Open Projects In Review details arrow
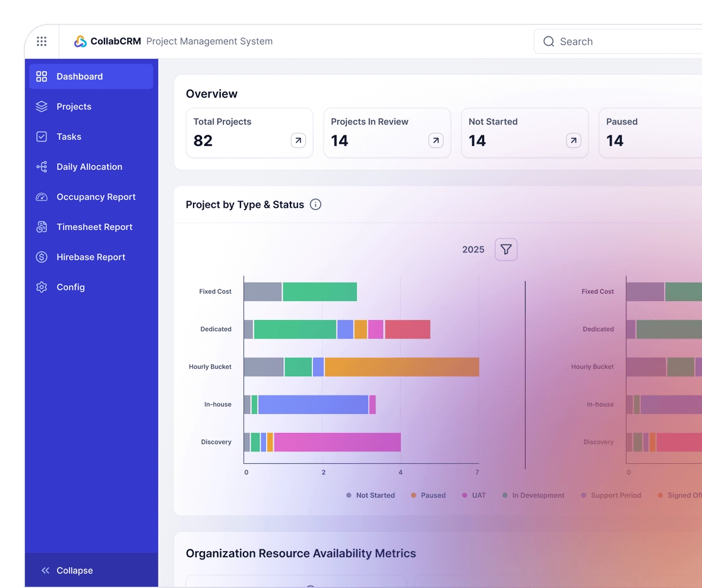This screenshot has height=588, width=702. tap(435, 141)
